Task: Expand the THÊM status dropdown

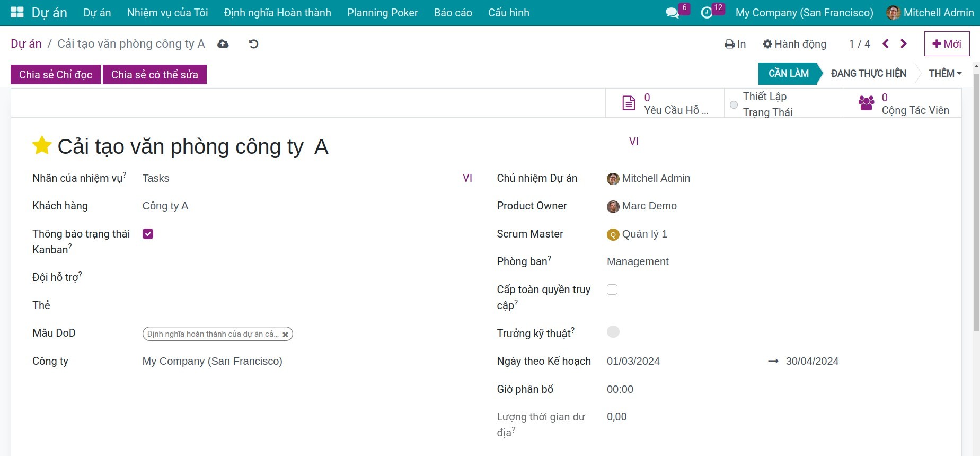Action: [x=945, y=74]
